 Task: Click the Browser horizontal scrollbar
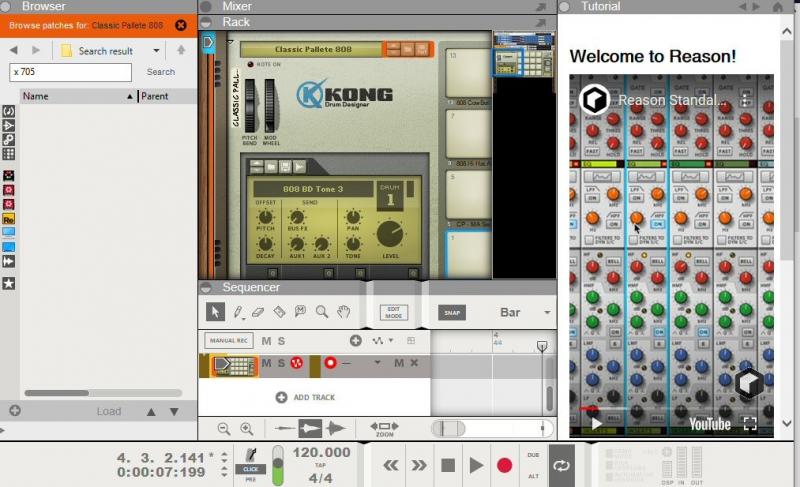coord(57,393)
